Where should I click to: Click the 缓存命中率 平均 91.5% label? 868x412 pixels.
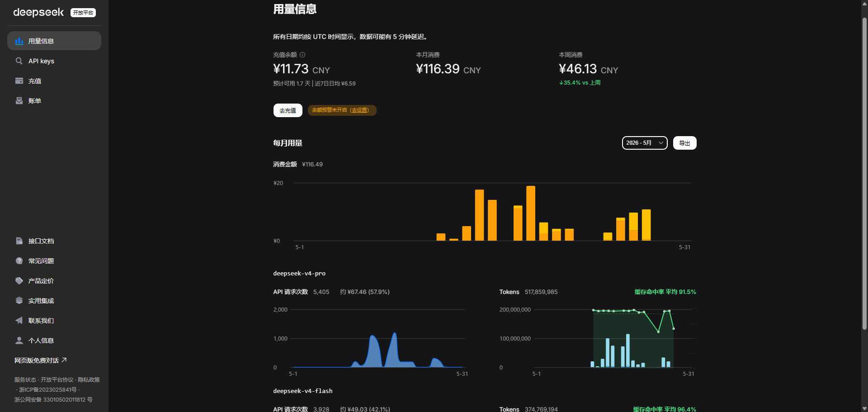(665, 292)
